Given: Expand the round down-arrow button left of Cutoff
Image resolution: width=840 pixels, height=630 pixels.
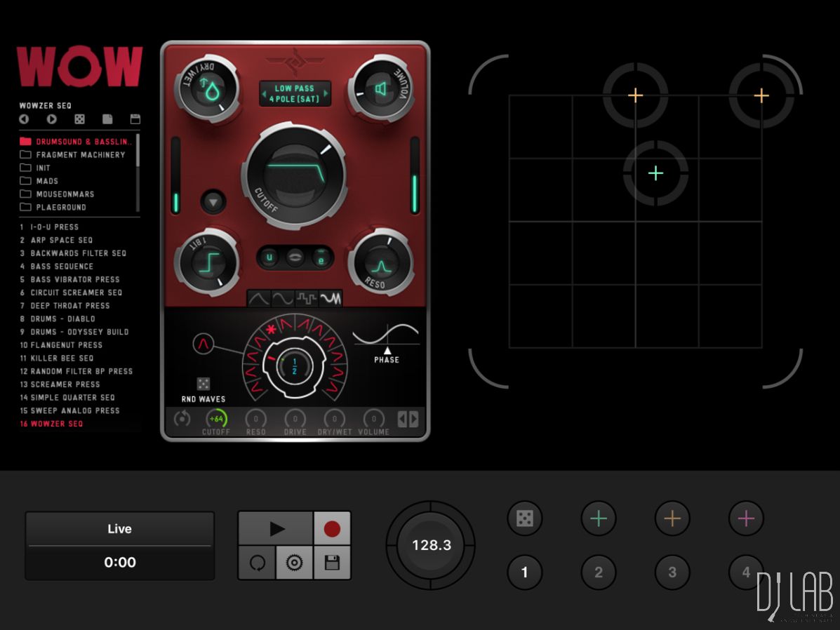Looking at the screenshot, I should coord(214,202).
